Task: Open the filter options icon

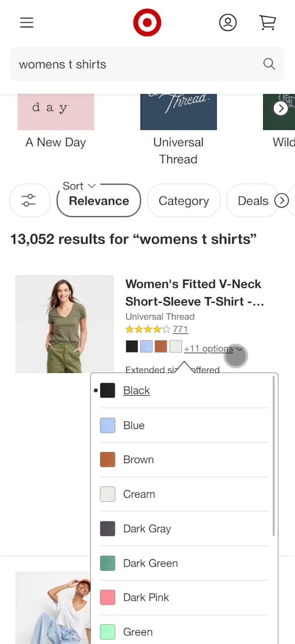Action: (29, 200)
